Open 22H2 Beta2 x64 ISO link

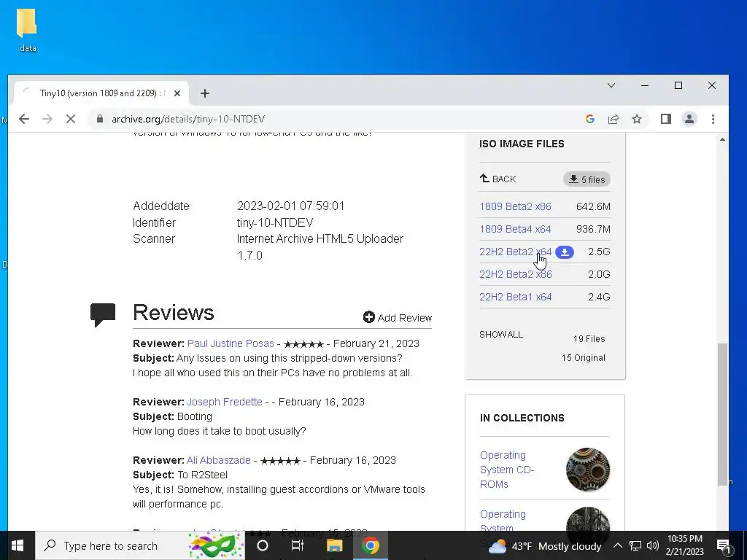pyautogui.click(x=515, y=252)
